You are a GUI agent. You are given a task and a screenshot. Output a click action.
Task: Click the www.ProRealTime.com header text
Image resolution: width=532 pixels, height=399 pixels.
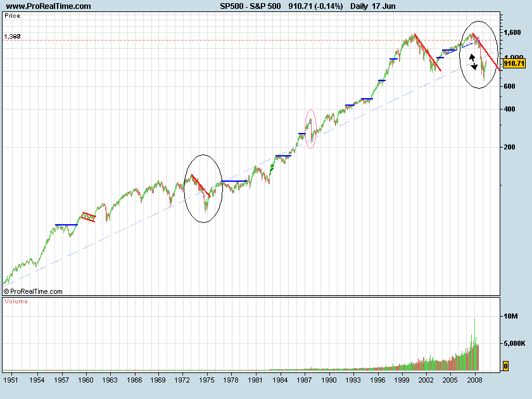49,6
